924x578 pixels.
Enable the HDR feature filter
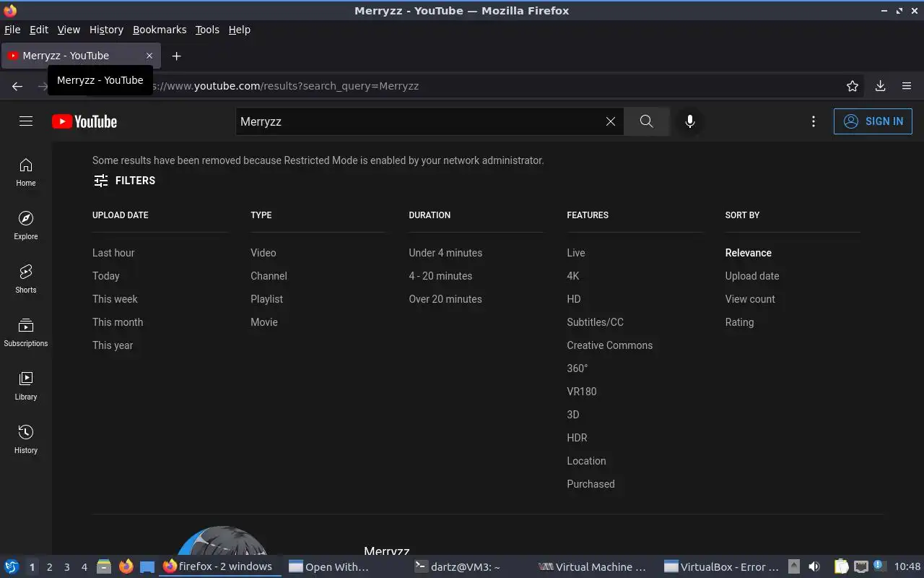point(577,438)
